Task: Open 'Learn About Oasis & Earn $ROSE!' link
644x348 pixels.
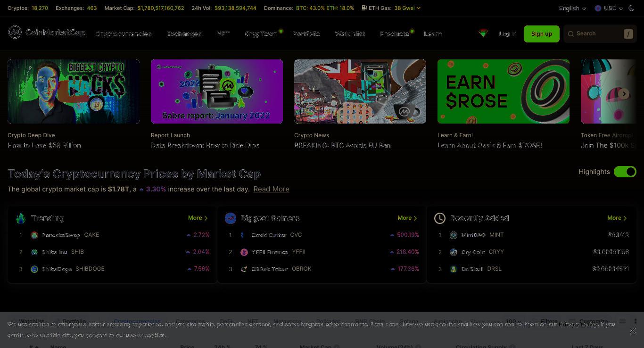Action: (490, 145)
